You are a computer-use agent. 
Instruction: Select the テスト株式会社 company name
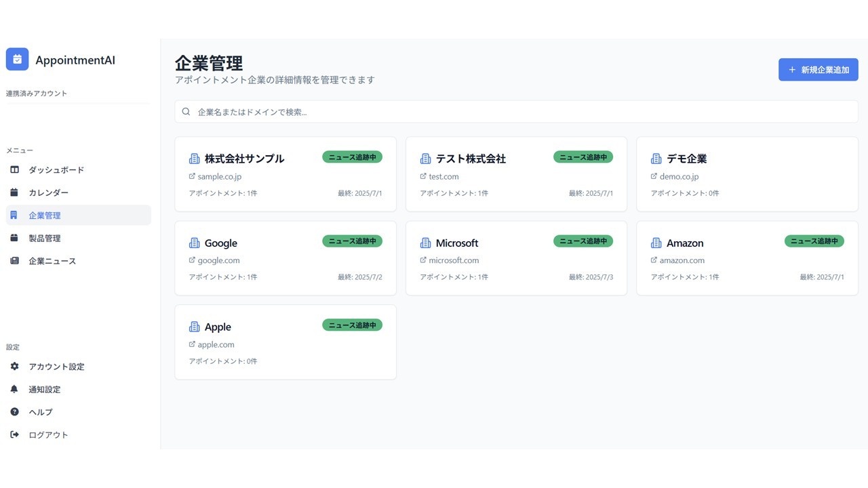(471, 159)
